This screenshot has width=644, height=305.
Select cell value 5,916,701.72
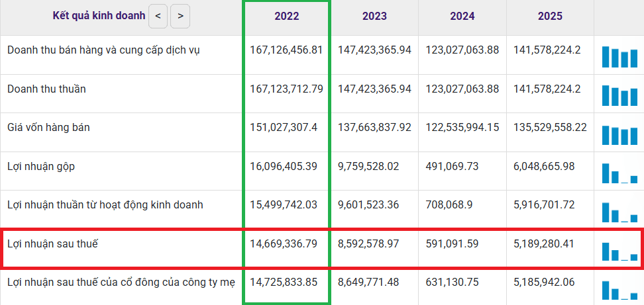pyautogui.click(x=544, y=204)
